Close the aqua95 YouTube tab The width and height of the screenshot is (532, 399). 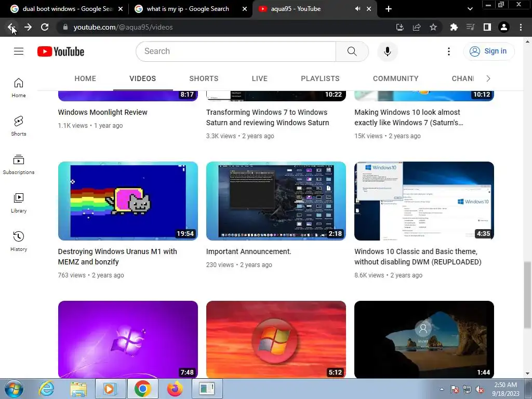pyautogui.click(x=369, y=9)
